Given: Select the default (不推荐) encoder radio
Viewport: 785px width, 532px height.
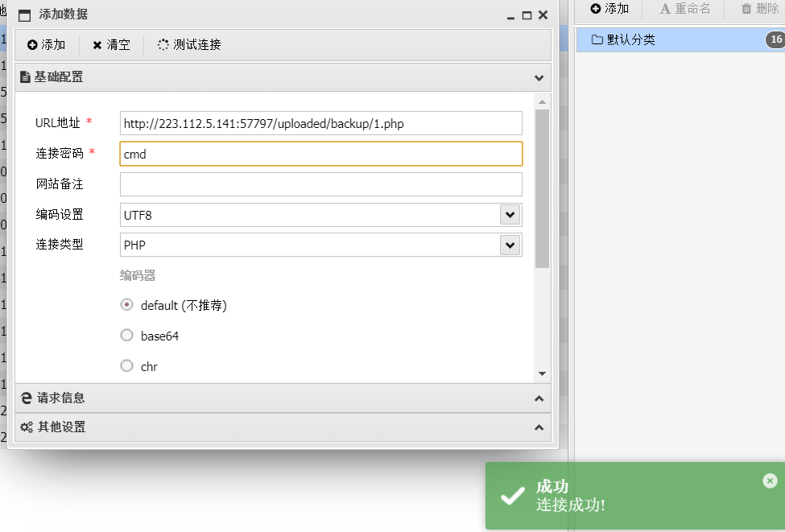Looking at the screenshot, I should click(126, 305).
